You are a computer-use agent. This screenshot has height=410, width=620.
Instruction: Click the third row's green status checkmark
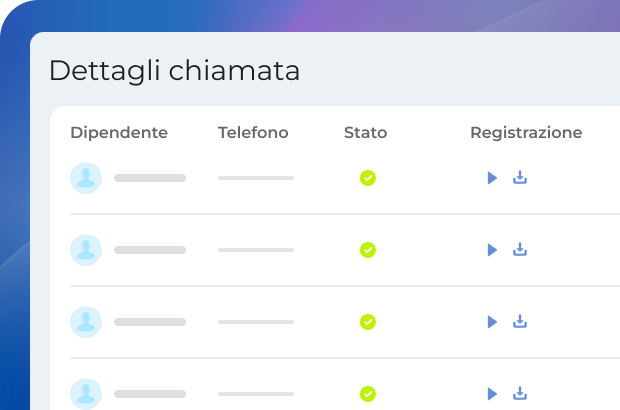368,322
